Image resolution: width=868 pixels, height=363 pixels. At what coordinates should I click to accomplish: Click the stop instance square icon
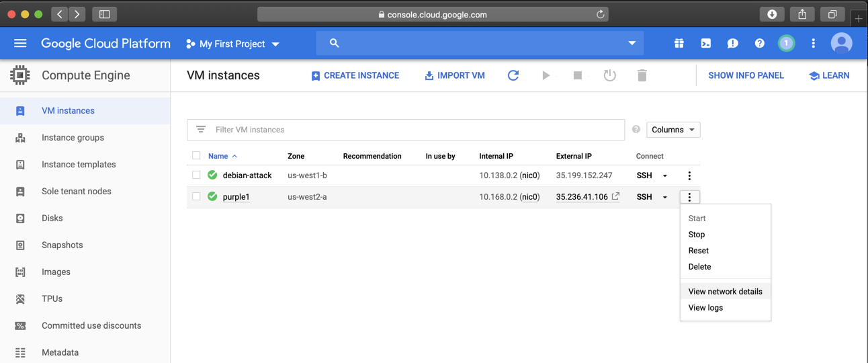coord(578,75)
